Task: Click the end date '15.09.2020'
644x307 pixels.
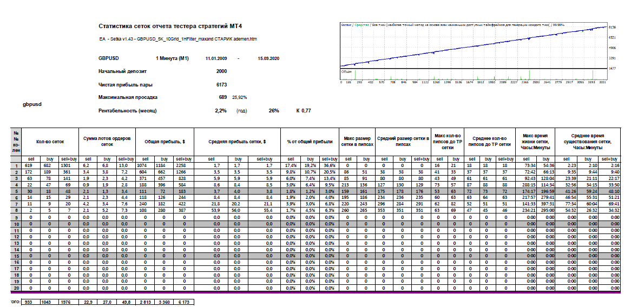Action: [x=268, y=59]
